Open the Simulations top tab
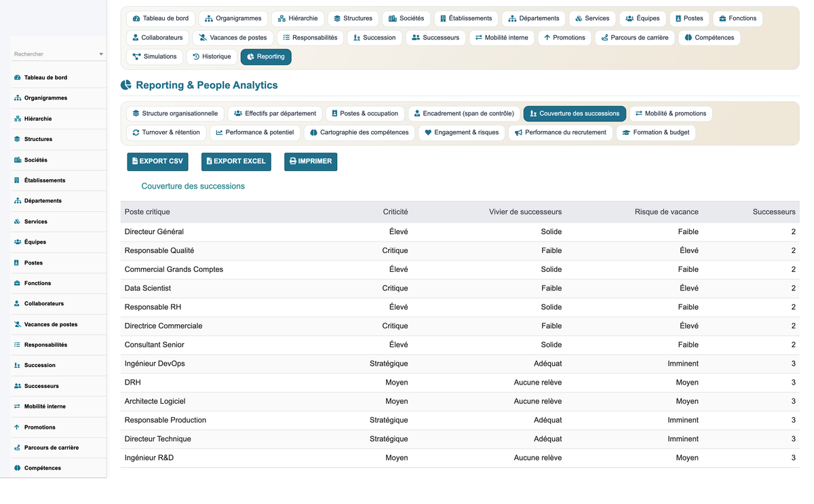Image resolution: width=814 pixels, height=504 pixels. tap(155, 57)
